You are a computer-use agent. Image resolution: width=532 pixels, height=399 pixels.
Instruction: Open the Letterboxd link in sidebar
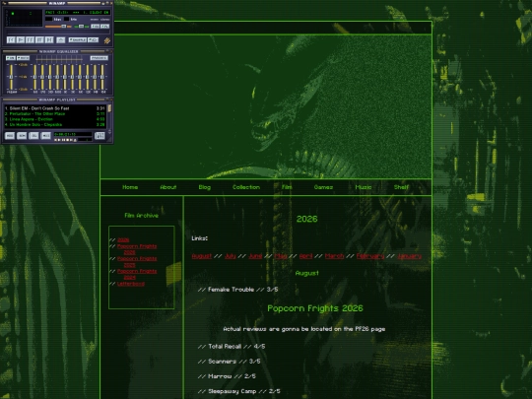(131, 284)
